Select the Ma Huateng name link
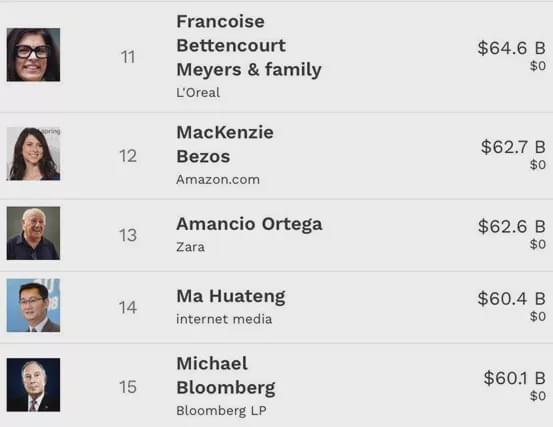The height and width of the screenshot is (427, 553). pos(231,296)
